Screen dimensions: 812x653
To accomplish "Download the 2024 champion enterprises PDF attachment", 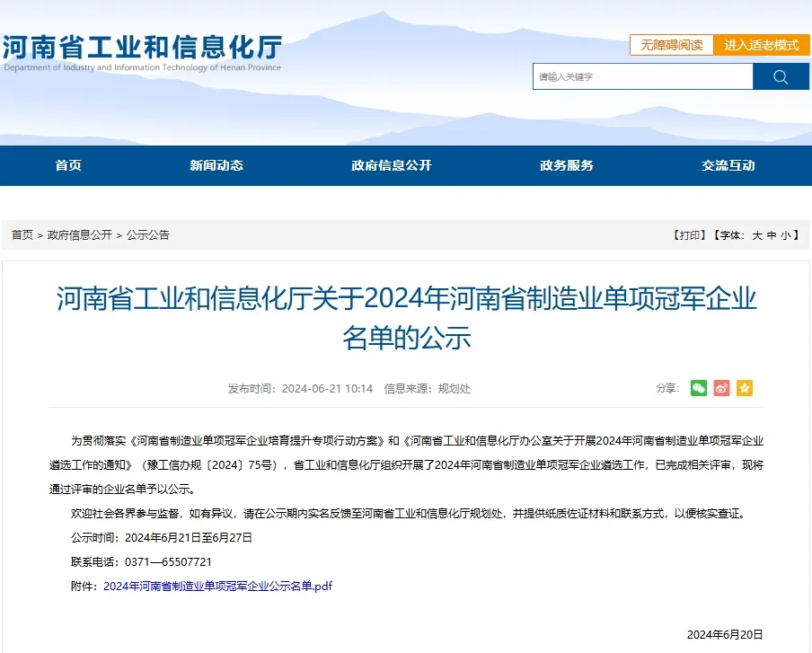I will click(217, 585).
